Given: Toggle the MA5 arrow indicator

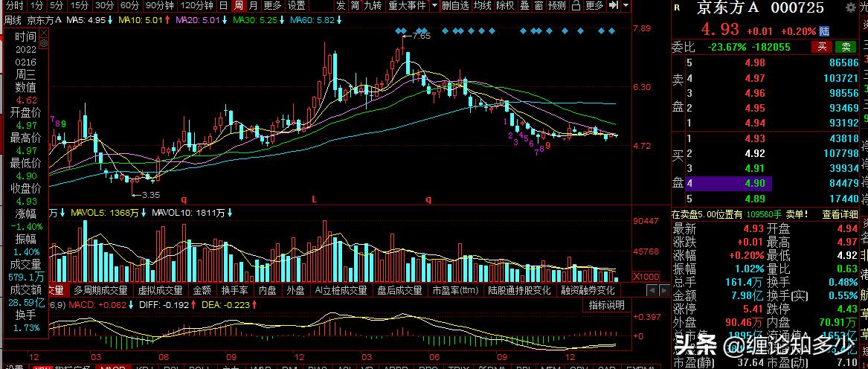Looking at the screenshot, I should pyautogui.click(x=110, y=20).
